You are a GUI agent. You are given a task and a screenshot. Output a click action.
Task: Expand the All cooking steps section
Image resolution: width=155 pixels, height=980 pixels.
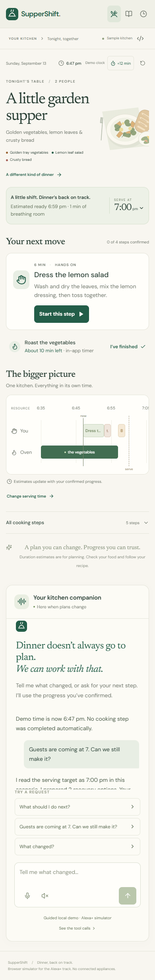pyautogui.click(x=77, y=523)
